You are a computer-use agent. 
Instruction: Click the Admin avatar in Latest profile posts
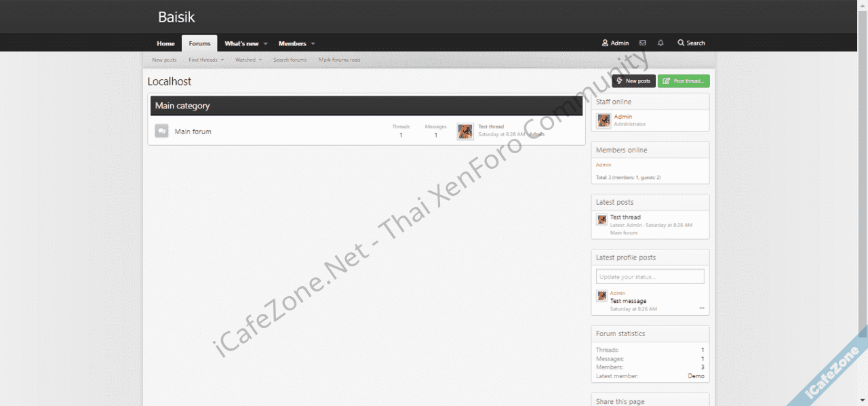click(601, 296)
